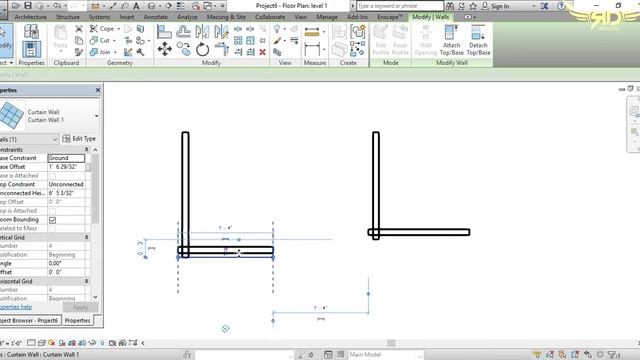This screenshot has width=640, height=360.
Task: Collapse the Vertical Grid section
Action: pos(87,237)
